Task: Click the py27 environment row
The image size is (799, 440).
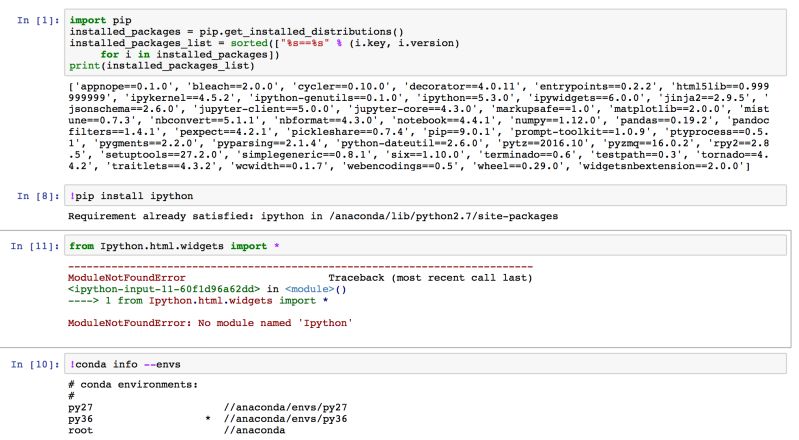Action: point(207,407)
